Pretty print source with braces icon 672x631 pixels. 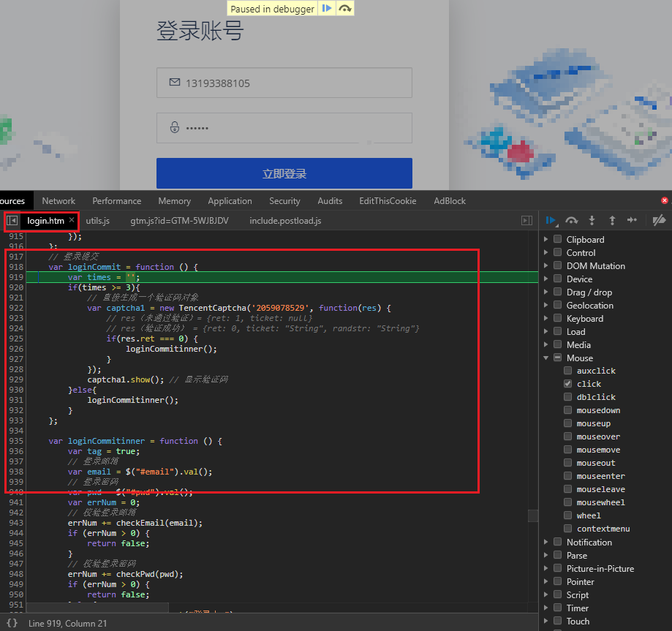12,623
